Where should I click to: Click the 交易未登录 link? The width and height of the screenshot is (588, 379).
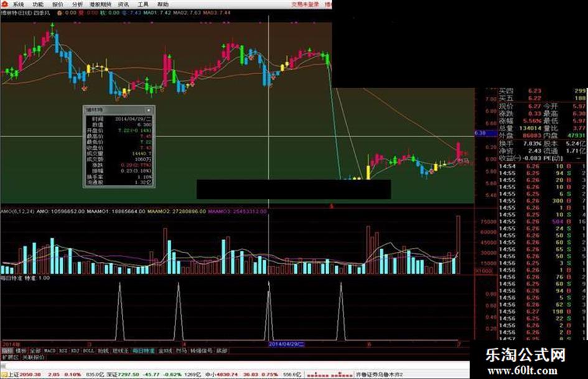(306, 4)
